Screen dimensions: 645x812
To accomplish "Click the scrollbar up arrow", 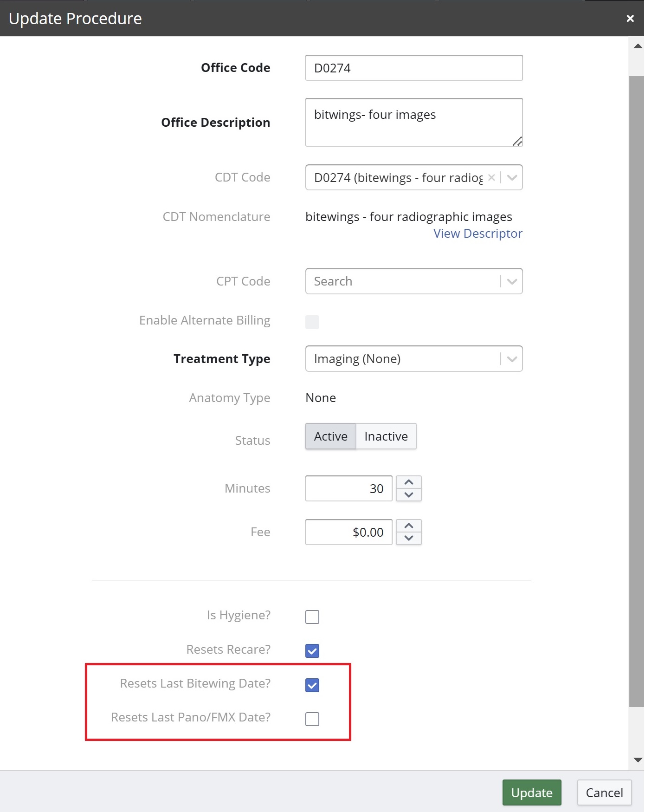I will (x=638, y=46).
